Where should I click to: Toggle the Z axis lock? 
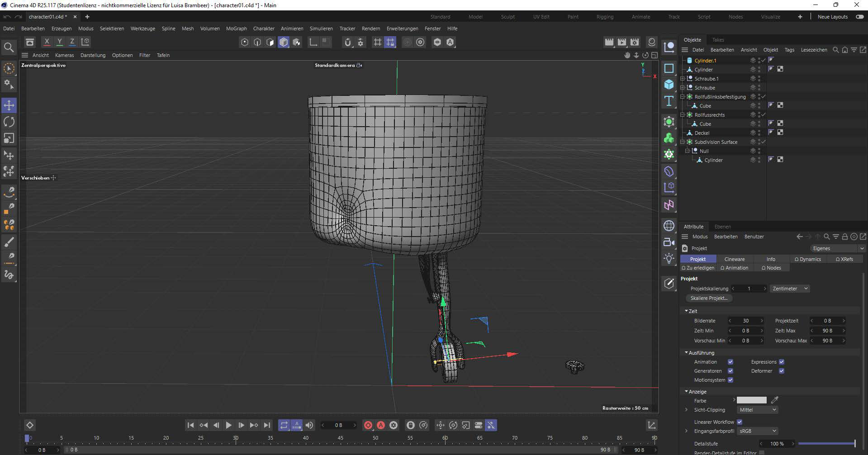point(72,42)
